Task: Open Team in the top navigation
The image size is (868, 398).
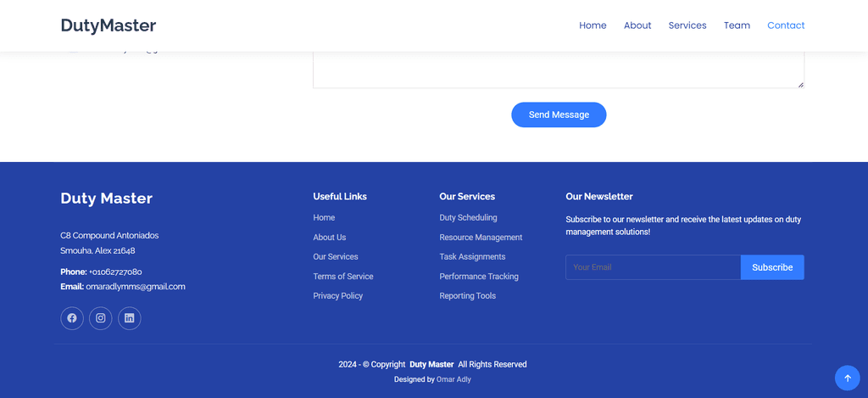Action: point(737,25)
